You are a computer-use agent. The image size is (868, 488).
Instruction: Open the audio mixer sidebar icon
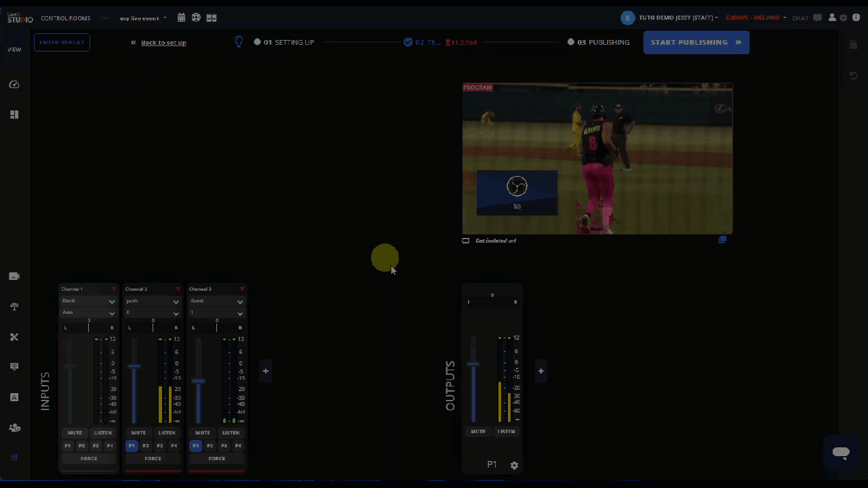point(14,457)
